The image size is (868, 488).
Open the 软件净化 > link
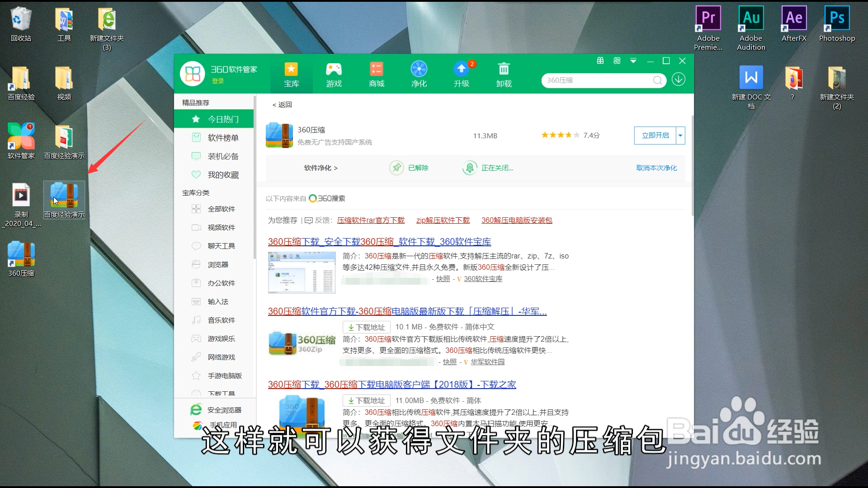pos(321,168)
